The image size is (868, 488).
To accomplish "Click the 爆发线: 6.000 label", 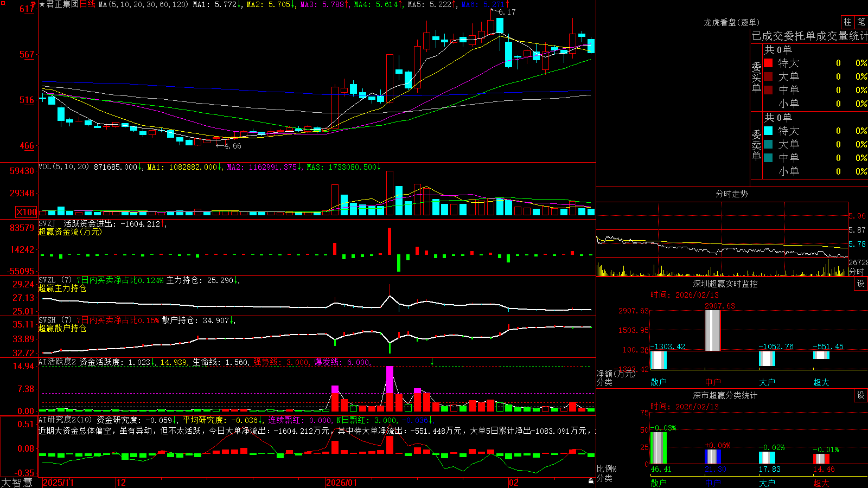I will coord(342,362).
